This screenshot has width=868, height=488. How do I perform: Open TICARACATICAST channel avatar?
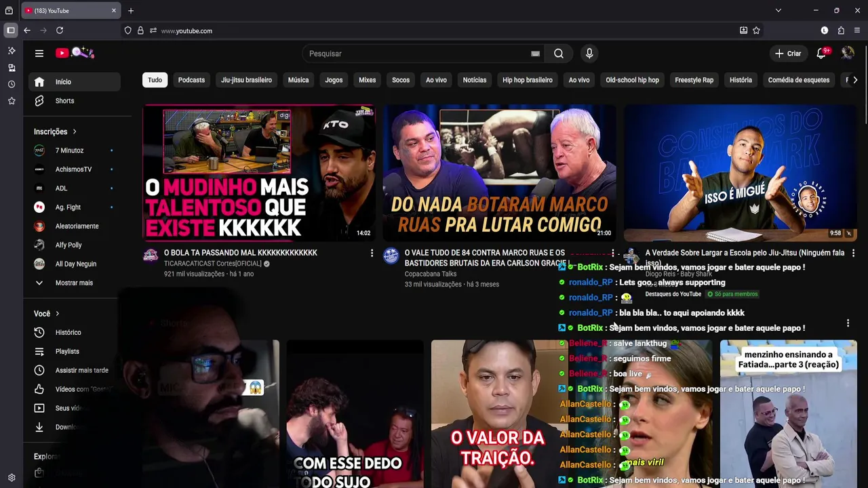[x=151, y=256]
